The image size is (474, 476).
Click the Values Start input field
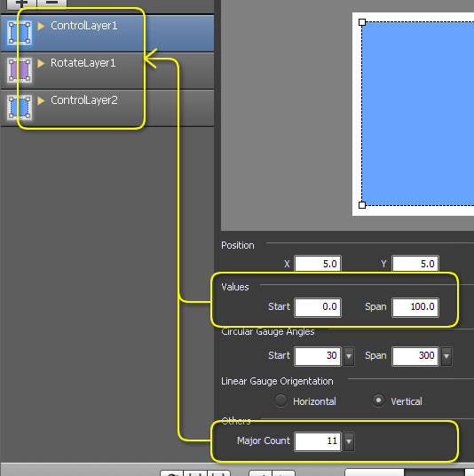(318, 307)
